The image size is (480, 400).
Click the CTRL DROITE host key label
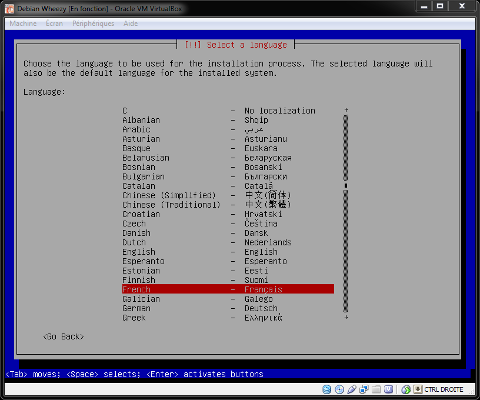click(x=444, y=389)
